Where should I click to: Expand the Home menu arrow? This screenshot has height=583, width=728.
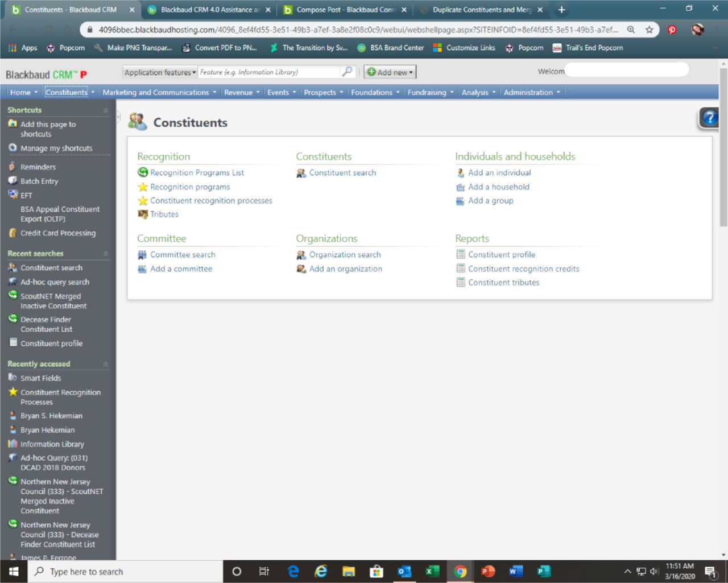(x=36, y=92)
